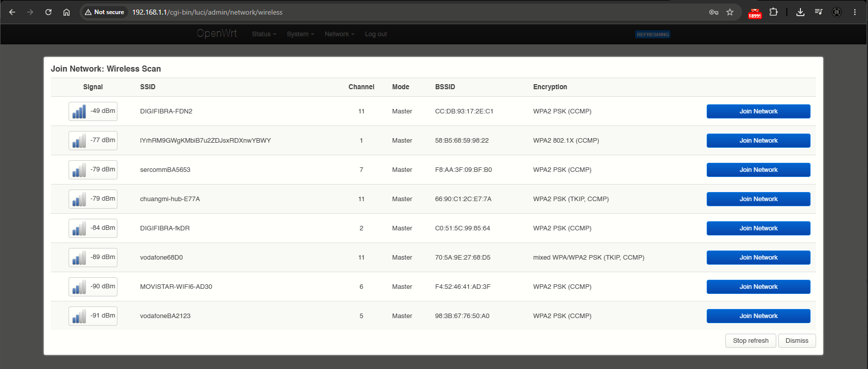Open saved passwords key icon
The width and height of the screenshot is (868, 369).
click(x=714, y=12)
